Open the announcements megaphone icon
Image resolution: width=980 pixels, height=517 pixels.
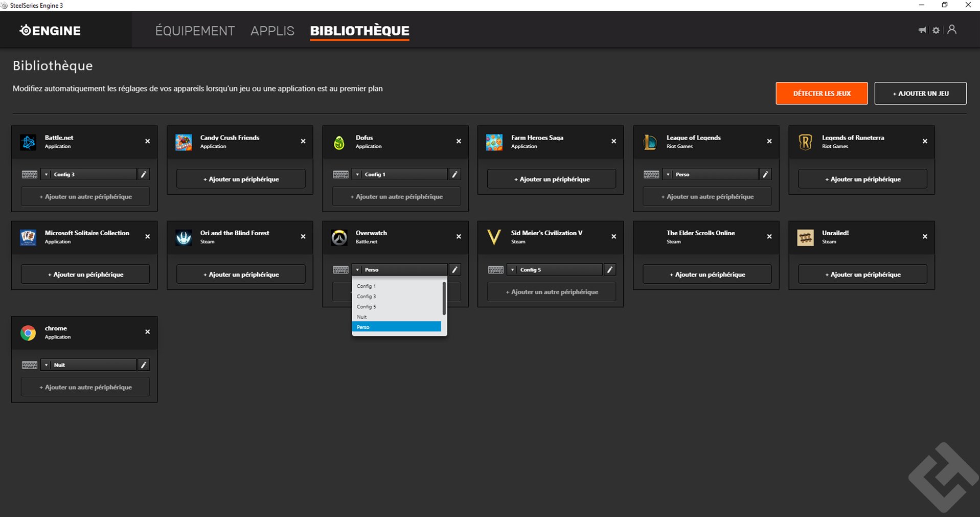tap(922, 30)
